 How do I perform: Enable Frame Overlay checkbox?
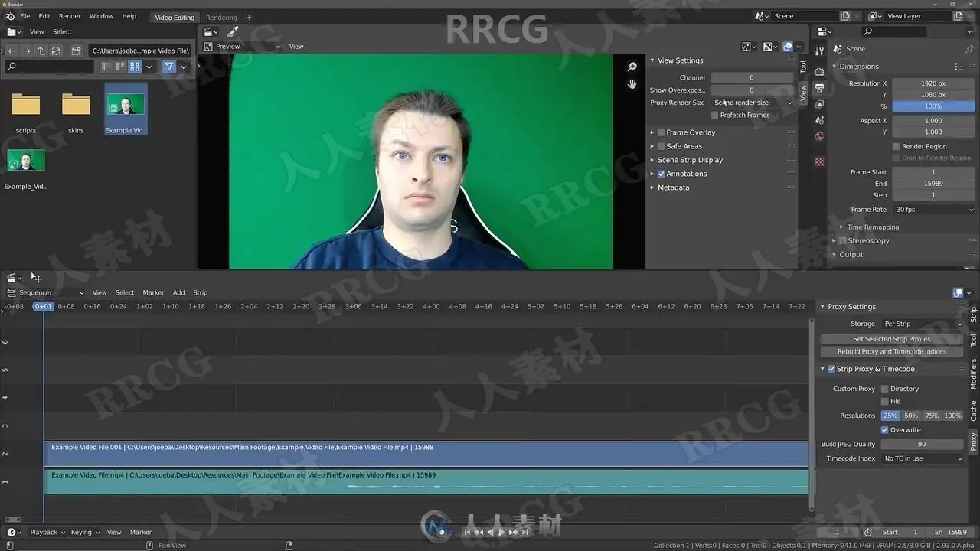pyautogui.click(x=661, y=132)
